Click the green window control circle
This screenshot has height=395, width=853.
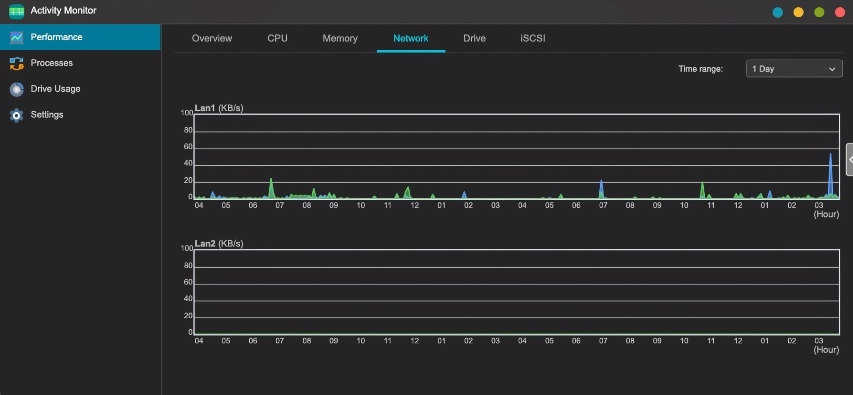819,12
